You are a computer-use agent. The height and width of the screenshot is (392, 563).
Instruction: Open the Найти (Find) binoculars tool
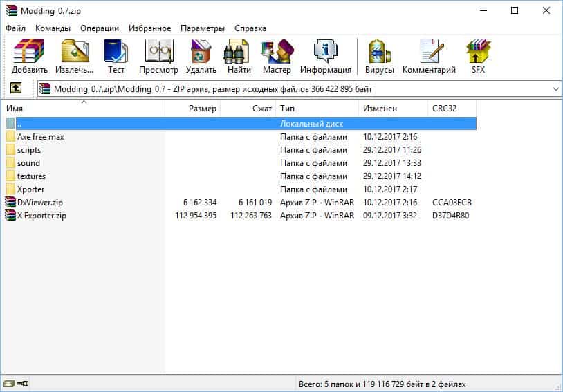pyautogui.click(x=239, y=56)
